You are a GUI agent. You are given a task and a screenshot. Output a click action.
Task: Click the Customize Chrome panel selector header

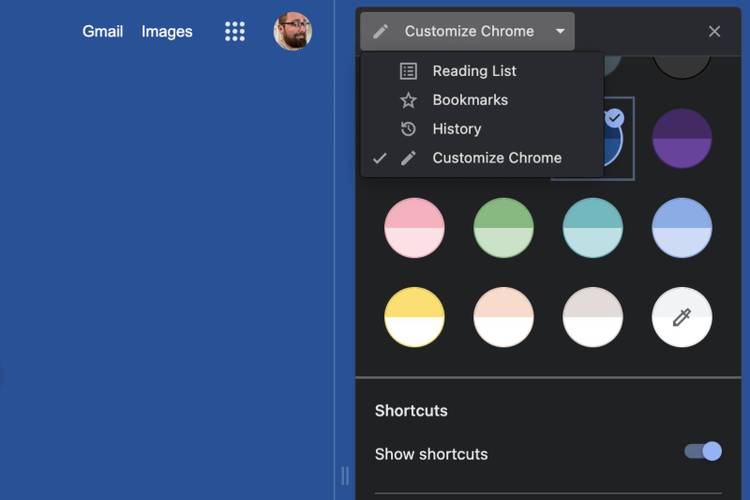point(468,31)
